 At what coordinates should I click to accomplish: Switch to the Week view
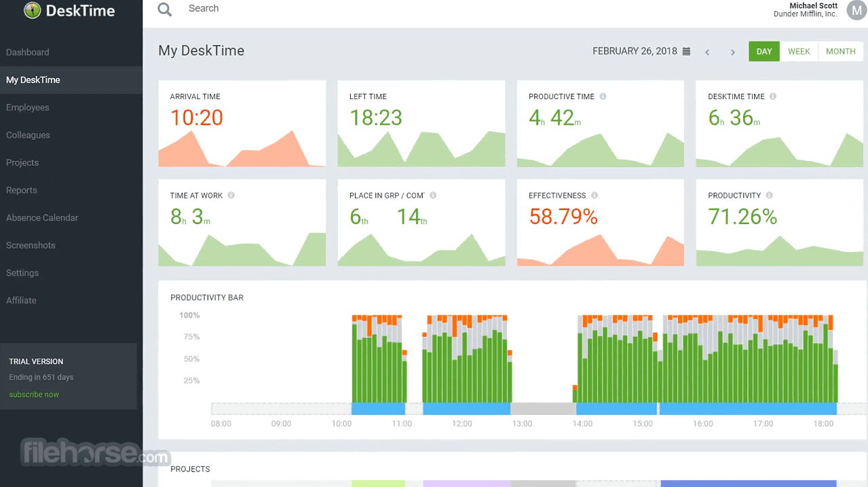pyautogui.click(x=799, y=52)
